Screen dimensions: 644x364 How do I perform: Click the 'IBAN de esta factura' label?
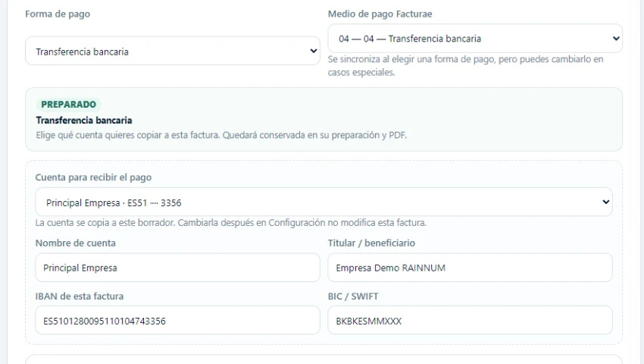click(80, 297)
